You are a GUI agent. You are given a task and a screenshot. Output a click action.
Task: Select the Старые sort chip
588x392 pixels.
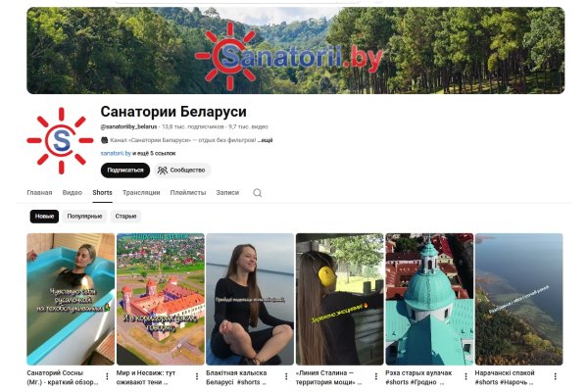click(x=125, y=217)
